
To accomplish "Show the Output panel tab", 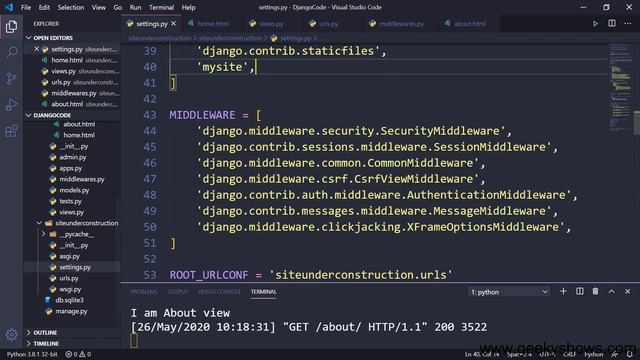I will [178, 292].
